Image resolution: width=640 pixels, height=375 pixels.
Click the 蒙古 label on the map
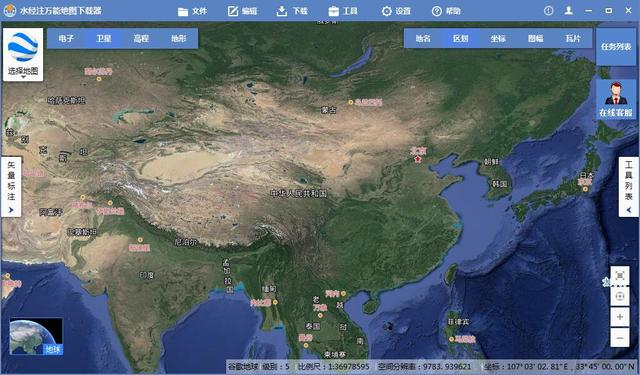pos(329,110)
